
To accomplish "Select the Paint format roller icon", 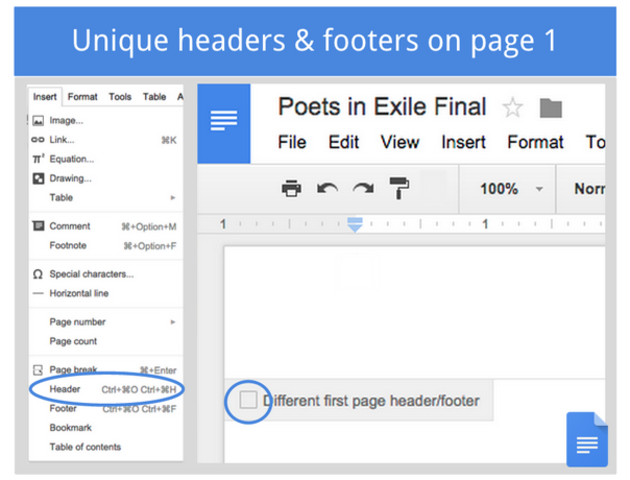I will pos(399,188).
